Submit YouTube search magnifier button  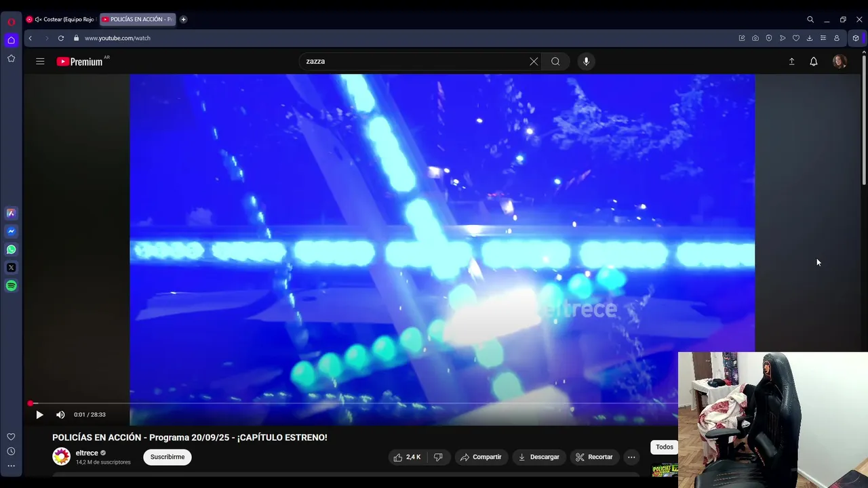(x=555, y=61)
